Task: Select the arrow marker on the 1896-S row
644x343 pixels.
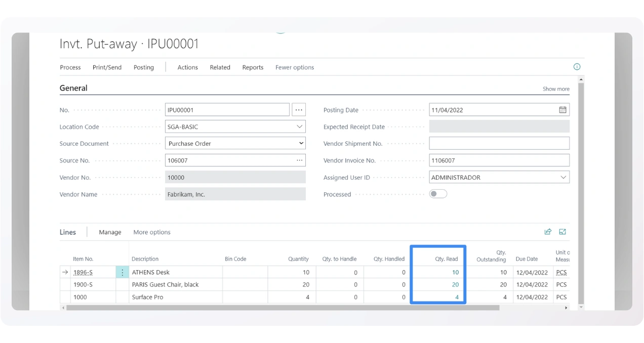Action: 65,272
